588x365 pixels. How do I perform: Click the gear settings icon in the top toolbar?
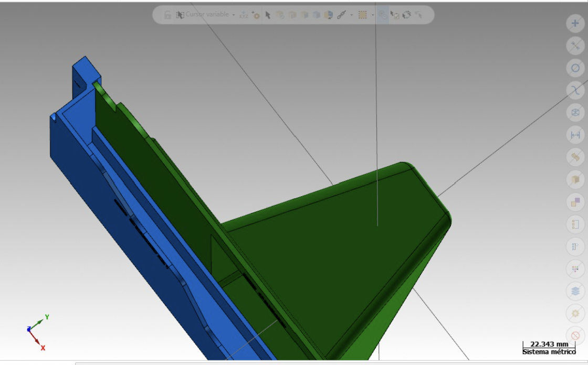coord(257,16)
